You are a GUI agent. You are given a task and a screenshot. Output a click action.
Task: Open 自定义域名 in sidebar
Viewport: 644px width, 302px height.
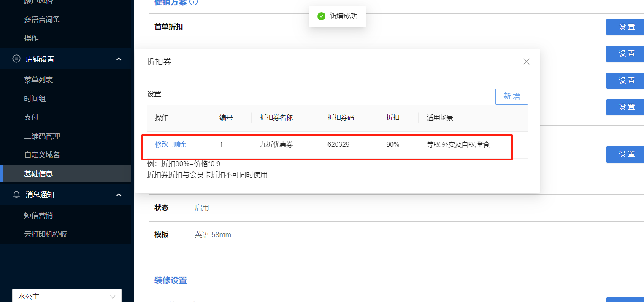(42, 155)
